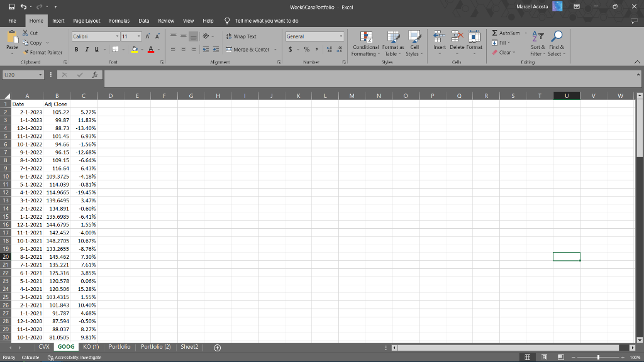644x362 pixels.
Task: Apply the red font color
Action: coord(151,50)
